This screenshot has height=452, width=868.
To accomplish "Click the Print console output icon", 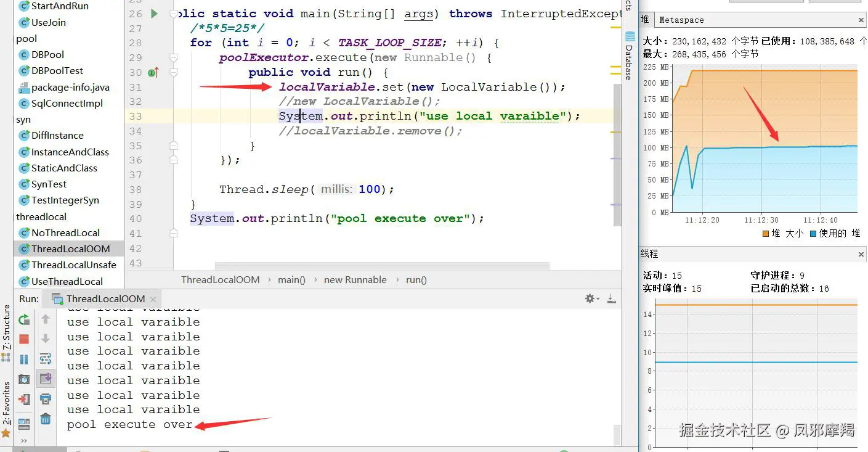I will click(x=46, y=399).
